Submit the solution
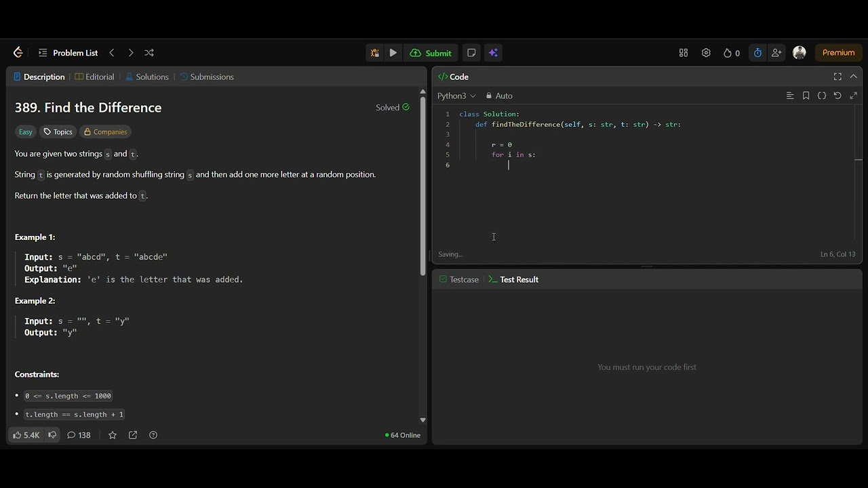Viewport: 868px width, 488px height. (431, 53)
